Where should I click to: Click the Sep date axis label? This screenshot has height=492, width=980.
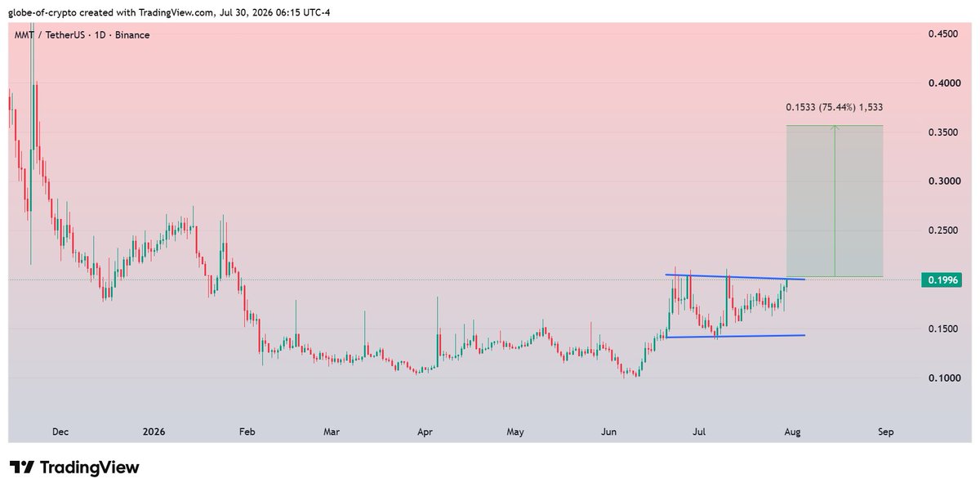(x=884, y=431)
